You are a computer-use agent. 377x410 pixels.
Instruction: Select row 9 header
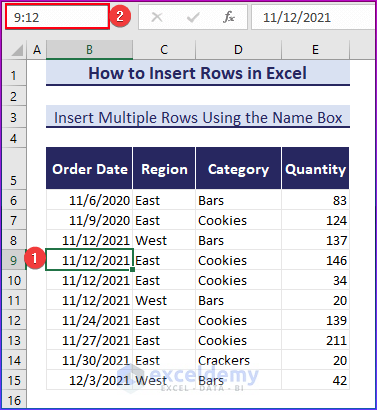pyautogui.click(x=14, y=260)
